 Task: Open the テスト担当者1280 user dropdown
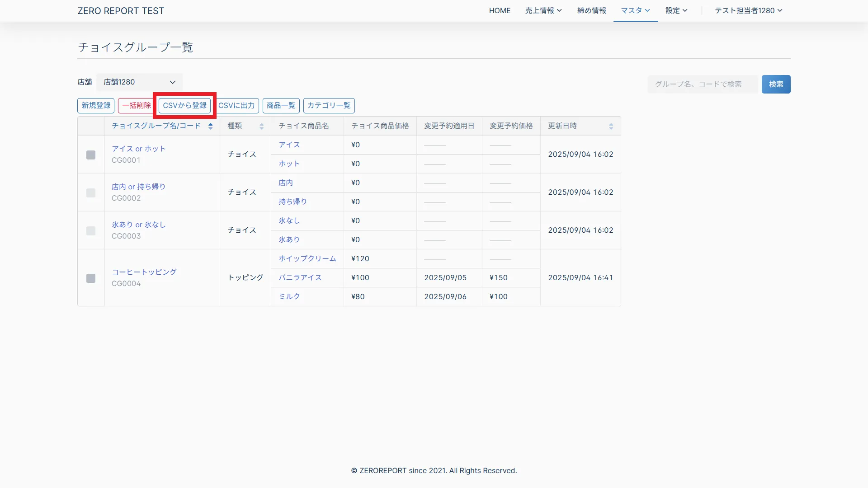click(748, 10)
